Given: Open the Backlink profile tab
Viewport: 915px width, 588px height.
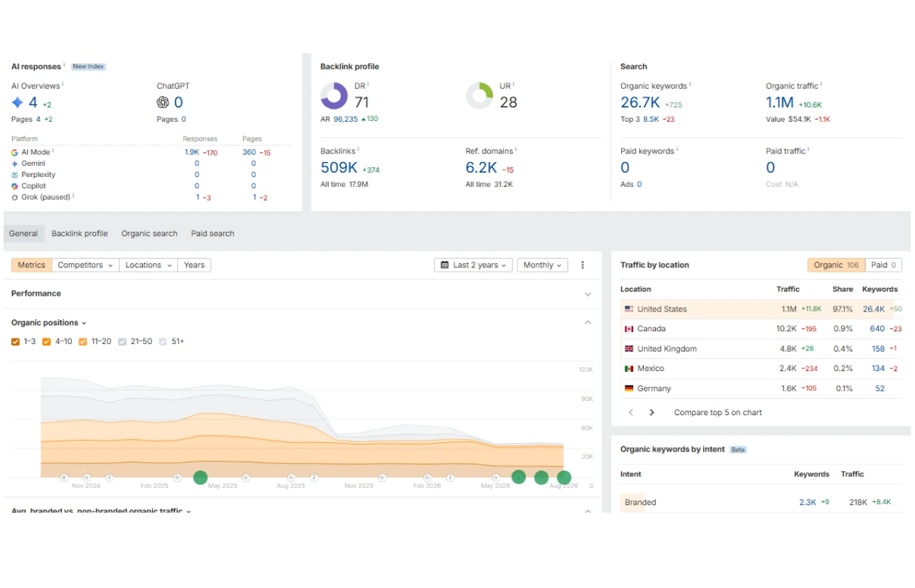Looking at the screenshot, I should pyautogui.click(x=80, y=234).
